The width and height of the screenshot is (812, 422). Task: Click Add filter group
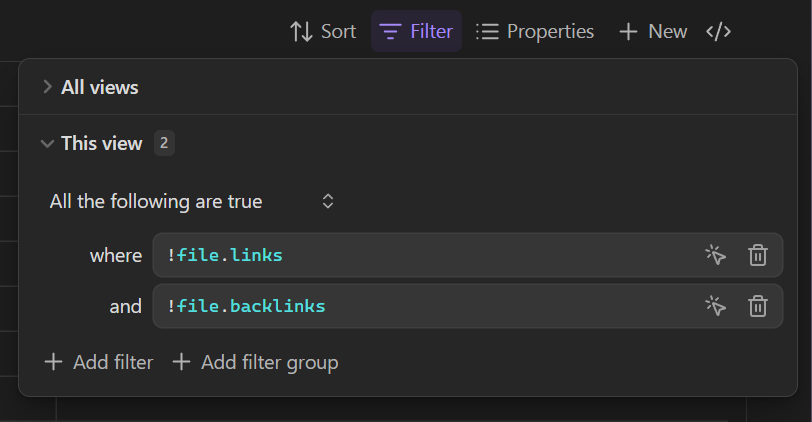(x=255, y=362)
